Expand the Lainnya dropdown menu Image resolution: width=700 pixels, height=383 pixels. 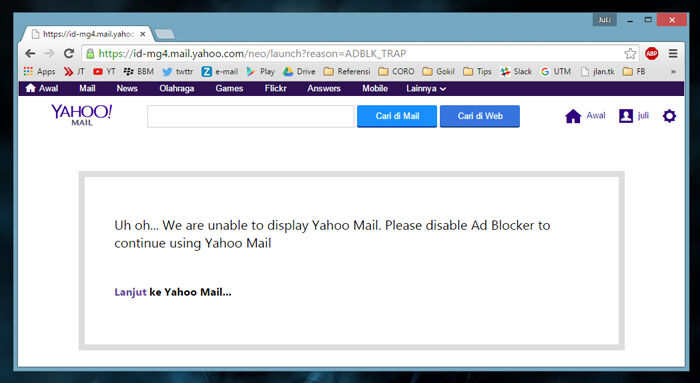[426, 88]
